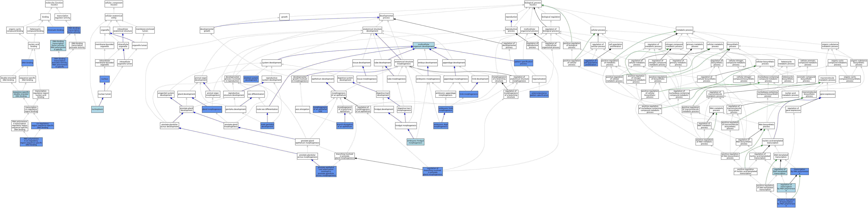Click the axis elongation node
This screenshot has width=868, height=208.
click(x=302, y=109)
